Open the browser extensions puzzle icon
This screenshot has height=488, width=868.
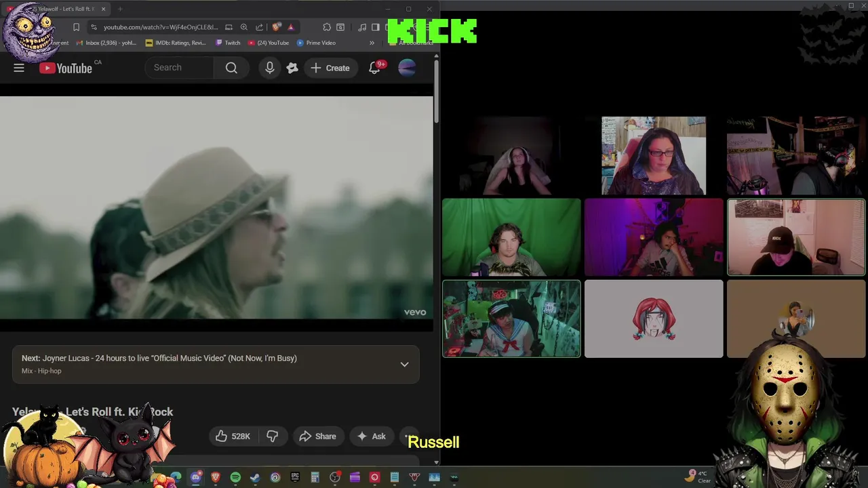(327, 27)
